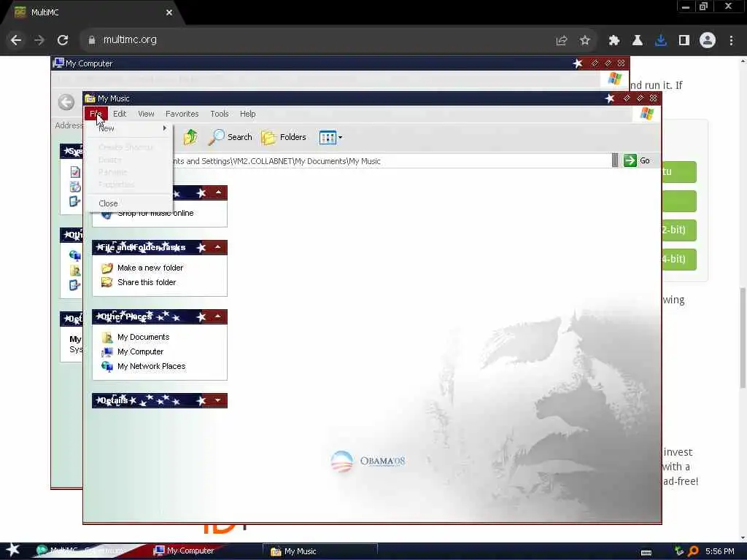Image resolution: width=747 pixels, height=560 pixels.
Task: Open the browser profile avatar
Action: click(x=708, y=41)
